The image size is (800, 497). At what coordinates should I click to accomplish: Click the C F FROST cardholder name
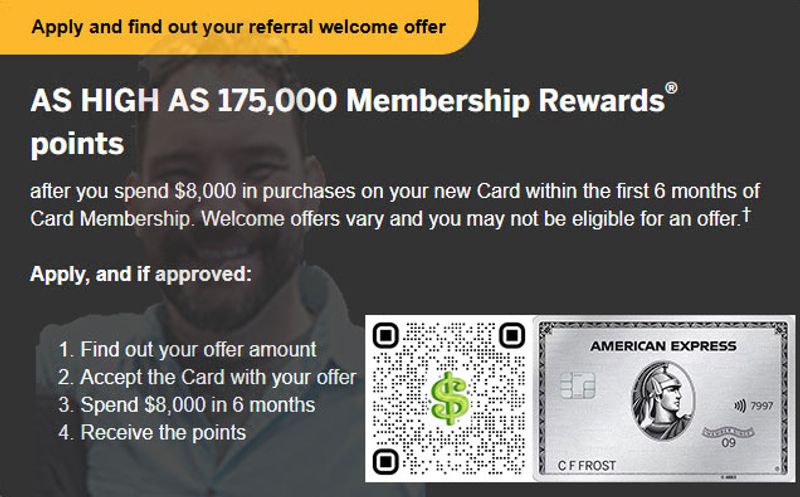click(587, 465)
